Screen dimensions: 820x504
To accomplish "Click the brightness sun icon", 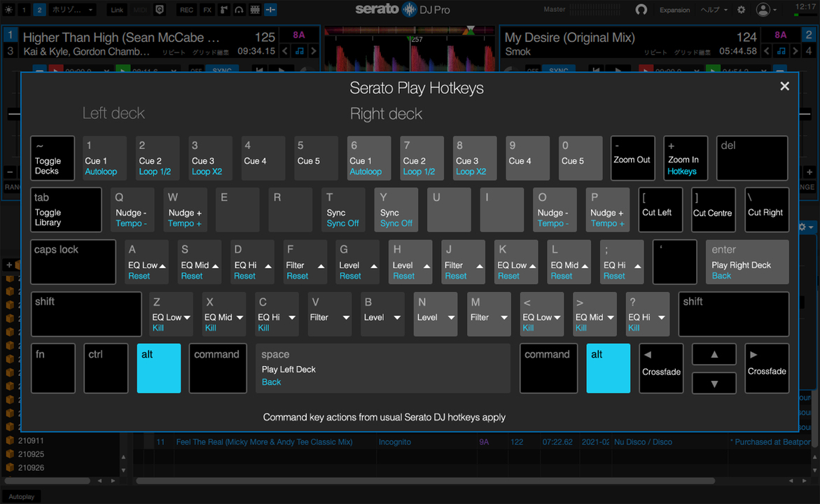I will (x=9, y=9).
